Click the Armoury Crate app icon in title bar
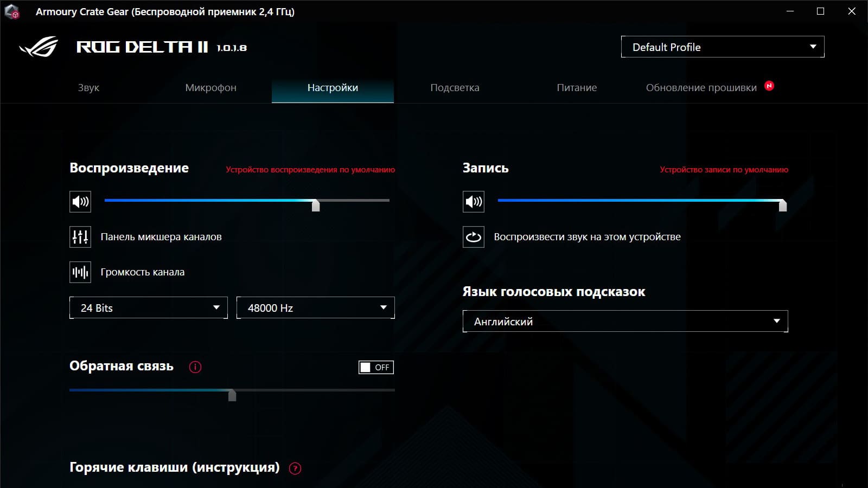This screenshot has height=488, width=868. [12, 11]
